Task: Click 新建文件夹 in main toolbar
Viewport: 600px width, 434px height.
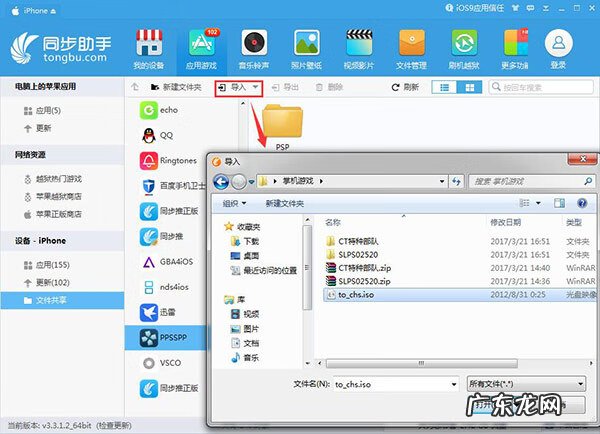Action: (176, 88)
